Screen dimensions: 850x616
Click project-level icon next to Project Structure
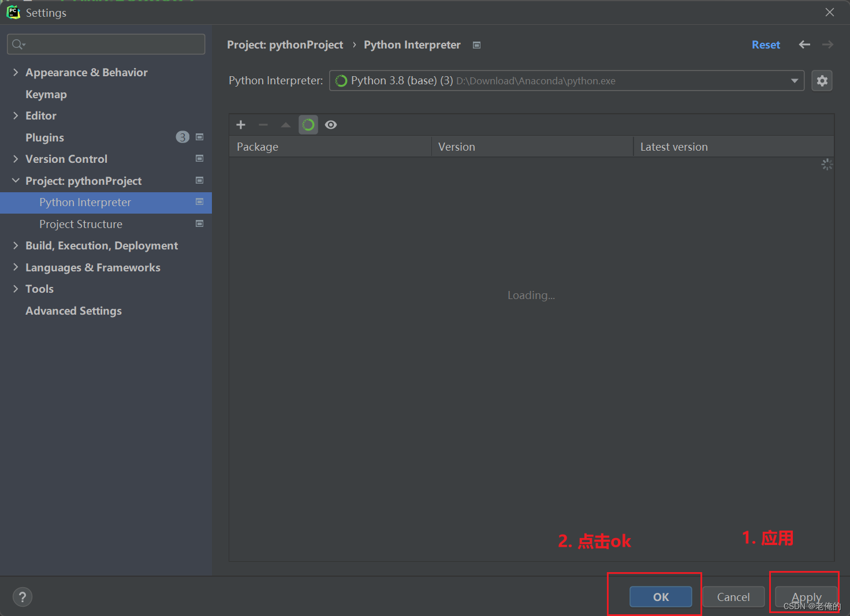pyautogui.click(x=199, y=223)
